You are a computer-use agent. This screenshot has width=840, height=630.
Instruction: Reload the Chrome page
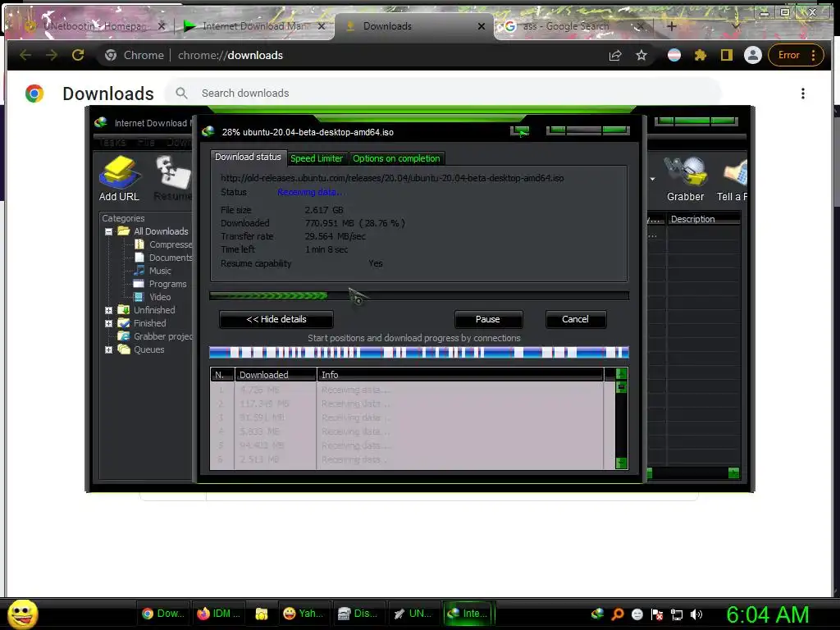[78, 55]
